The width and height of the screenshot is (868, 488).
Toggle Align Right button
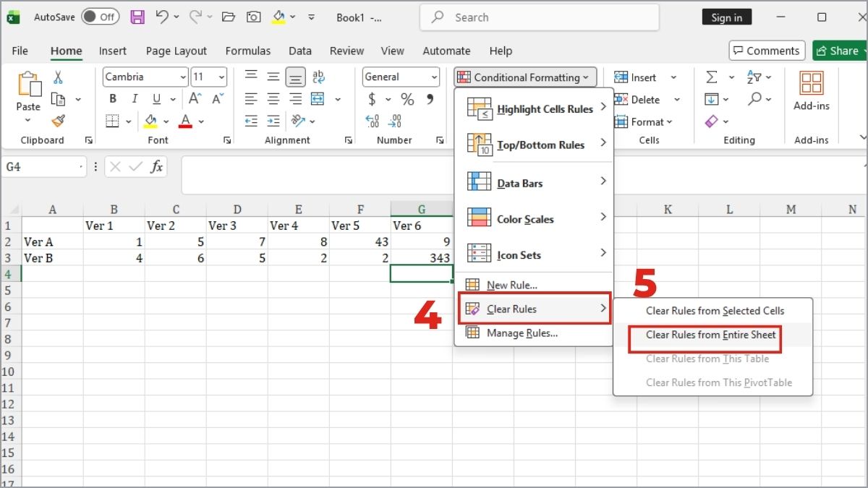pyautogui.click(x=295, y=99)
